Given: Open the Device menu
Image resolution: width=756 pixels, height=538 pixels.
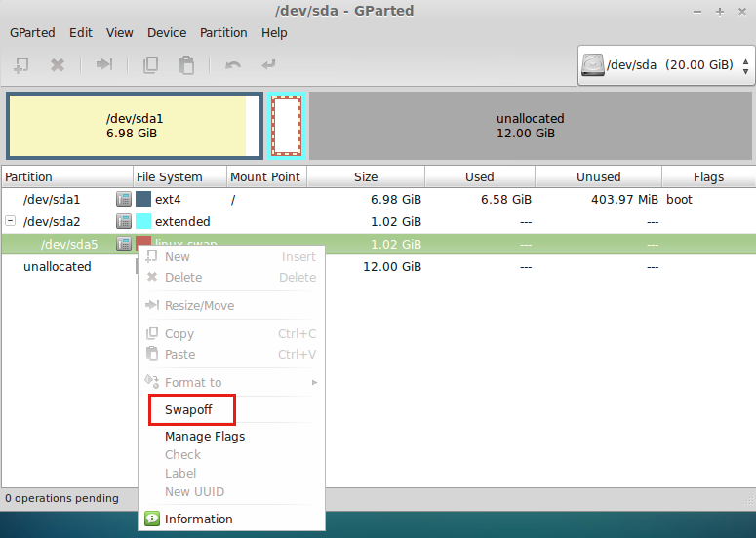Looking at the screenshot, I should (167, 32).
